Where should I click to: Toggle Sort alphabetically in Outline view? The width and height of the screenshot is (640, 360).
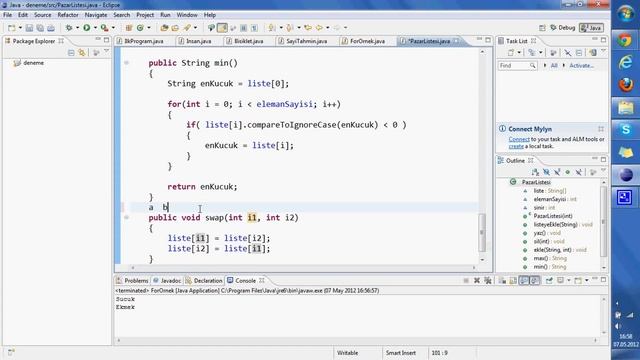535,172
